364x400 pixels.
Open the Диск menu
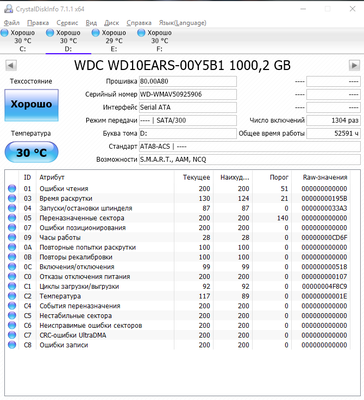112,23
